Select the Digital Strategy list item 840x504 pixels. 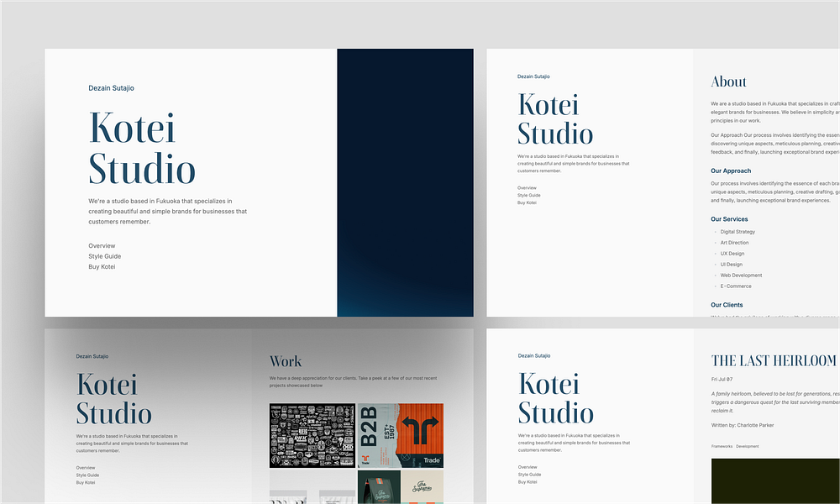738,232
